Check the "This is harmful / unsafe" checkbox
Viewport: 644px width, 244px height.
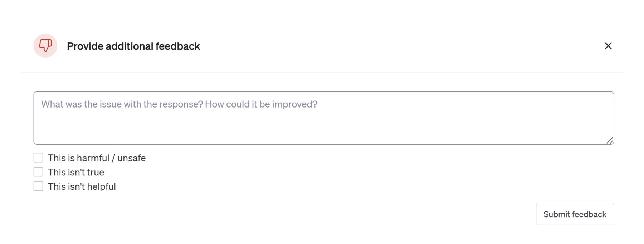38,158
